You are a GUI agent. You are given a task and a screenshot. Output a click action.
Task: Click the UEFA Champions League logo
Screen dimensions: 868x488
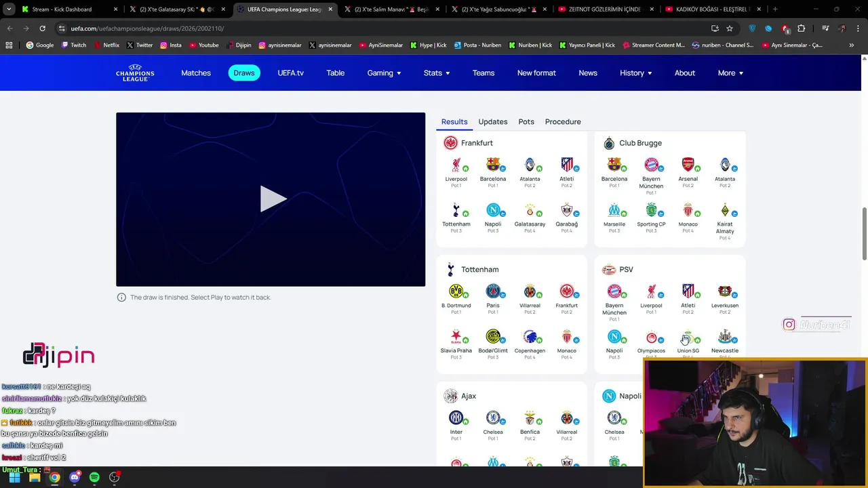point(135,73)
